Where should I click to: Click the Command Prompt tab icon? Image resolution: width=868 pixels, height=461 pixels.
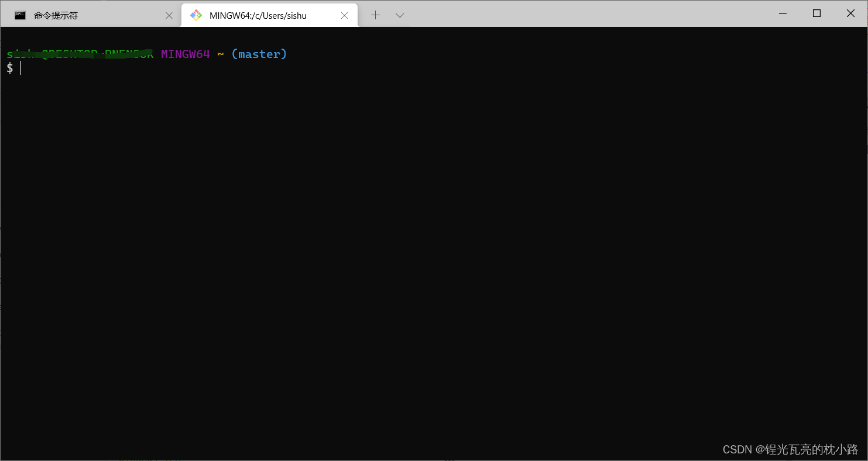click(20, 16)
